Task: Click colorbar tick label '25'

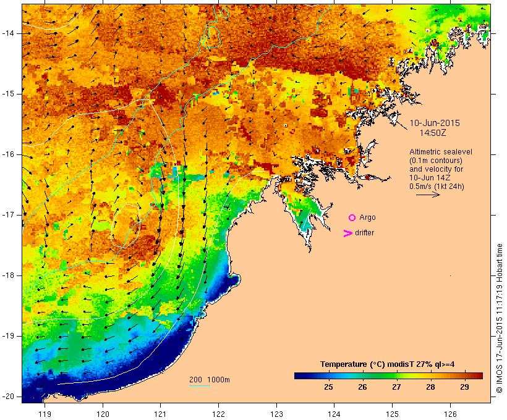Action: [328, 387]
